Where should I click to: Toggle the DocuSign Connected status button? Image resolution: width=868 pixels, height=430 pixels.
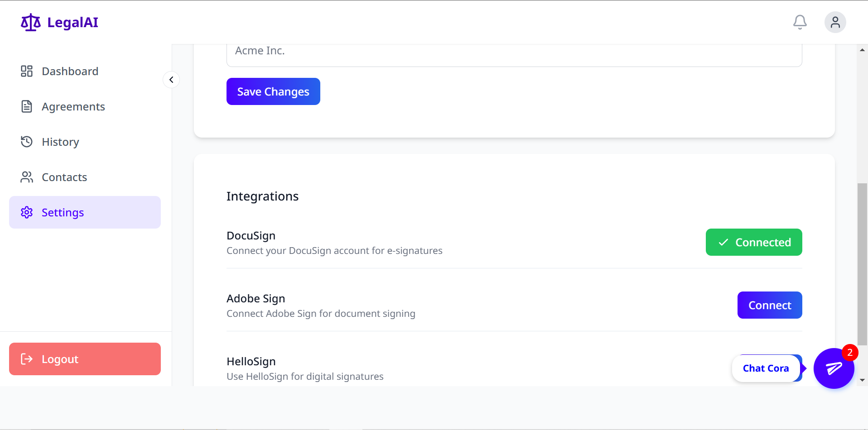pos(753,242)
